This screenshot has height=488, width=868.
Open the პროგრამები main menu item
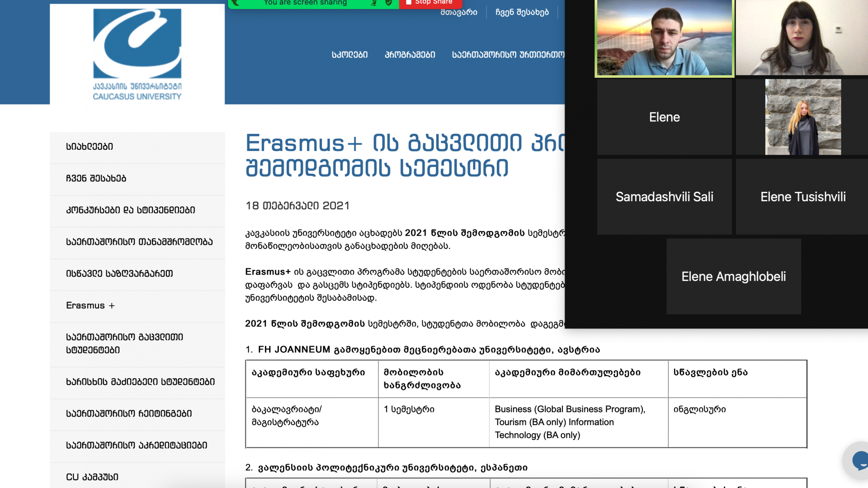[x=410, y=55]
